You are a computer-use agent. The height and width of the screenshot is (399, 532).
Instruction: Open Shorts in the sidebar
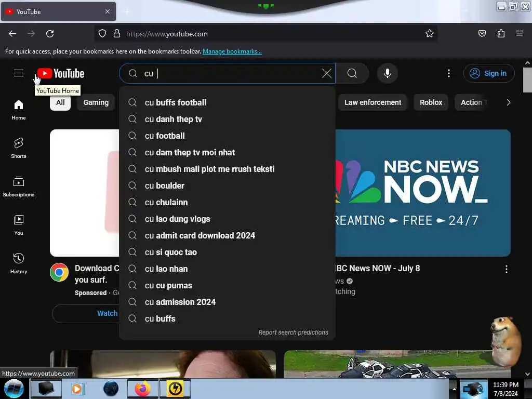[19, 148]
